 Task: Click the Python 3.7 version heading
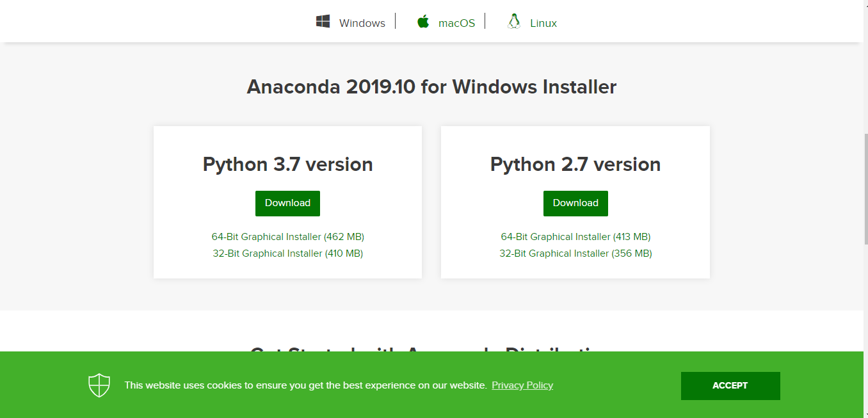[287, 164]
